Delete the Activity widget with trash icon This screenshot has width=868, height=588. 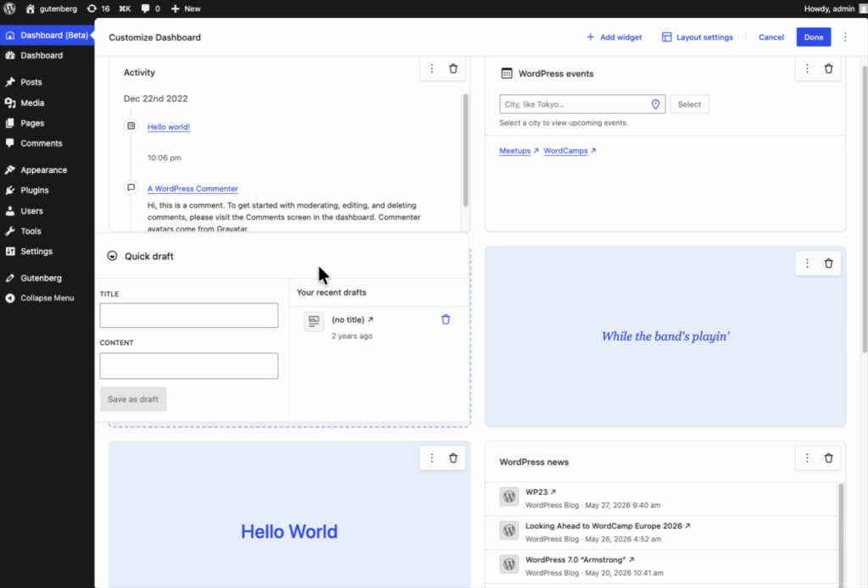pyautogui.click(x=453, y=69)
